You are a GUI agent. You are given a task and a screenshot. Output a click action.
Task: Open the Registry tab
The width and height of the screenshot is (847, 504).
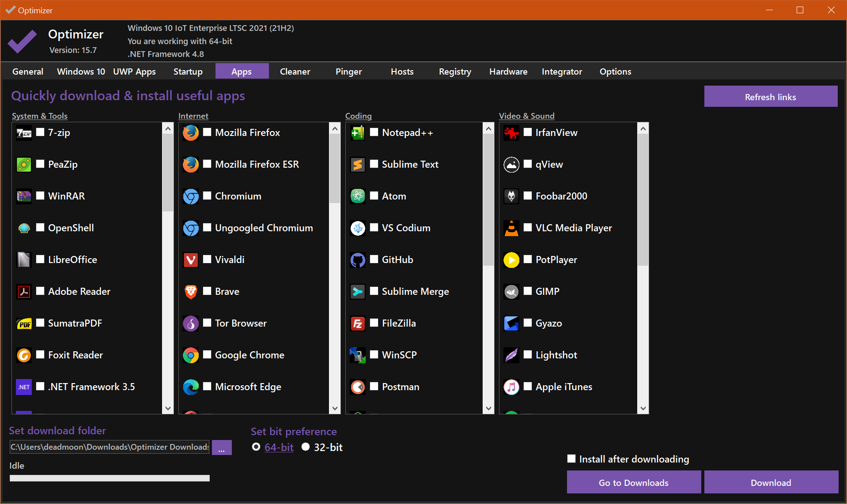[x=455, y=71]
